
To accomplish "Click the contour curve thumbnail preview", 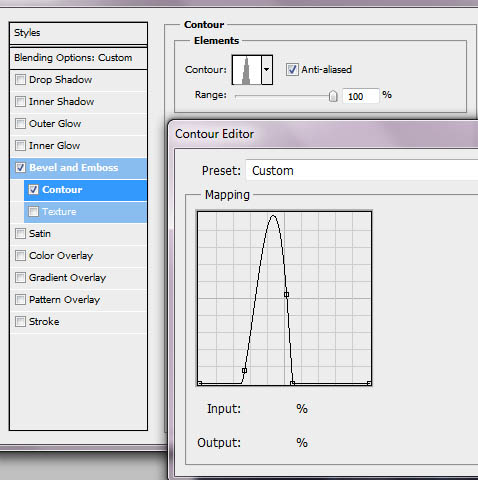I will pyautogui.click(x=247, y=70).
